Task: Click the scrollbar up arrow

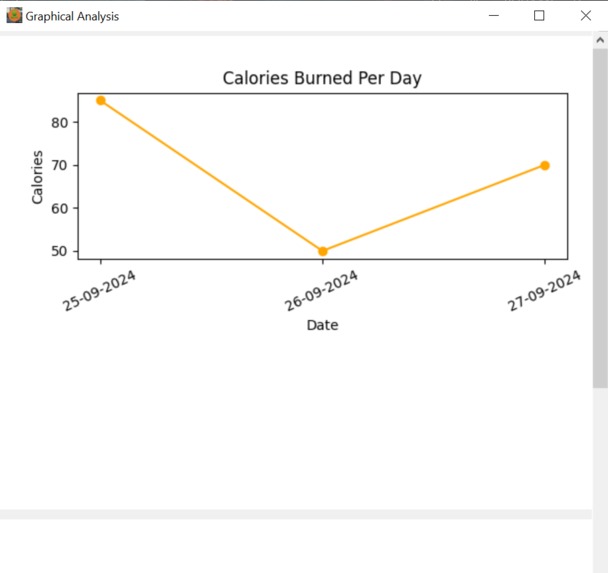Action: coord(600,40)
